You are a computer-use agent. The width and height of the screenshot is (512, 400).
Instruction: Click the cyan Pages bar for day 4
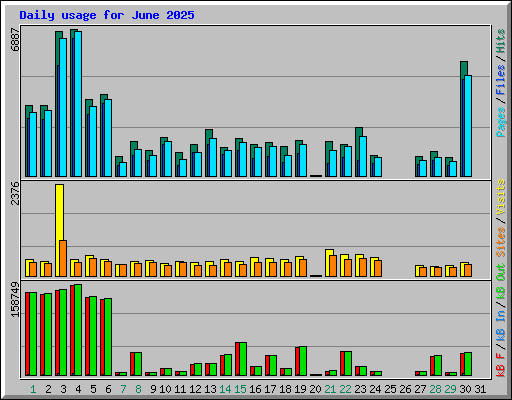[78, 104]
